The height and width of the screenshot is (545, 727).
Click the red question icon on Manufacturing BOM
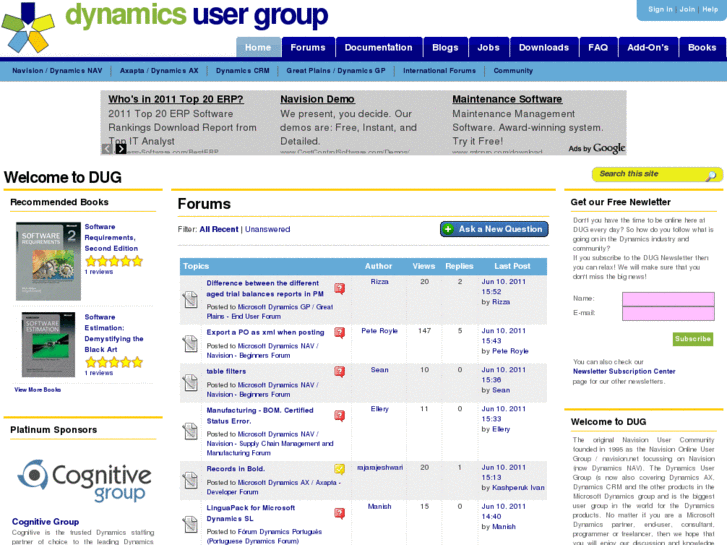click(340, 416)
